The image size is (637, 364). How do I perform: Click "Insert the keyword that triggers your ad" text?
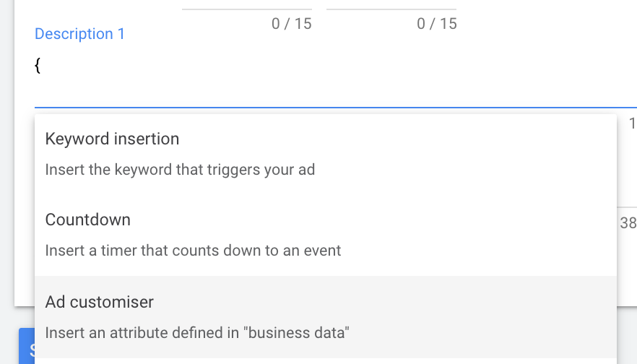click(180, 170)
